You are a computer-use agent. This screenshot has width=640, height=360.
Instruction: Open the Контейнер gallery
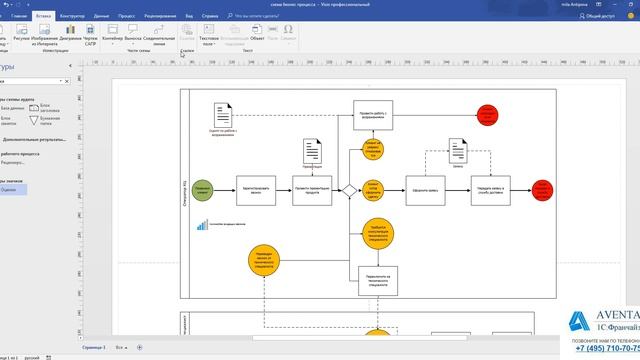coord(112,35)
